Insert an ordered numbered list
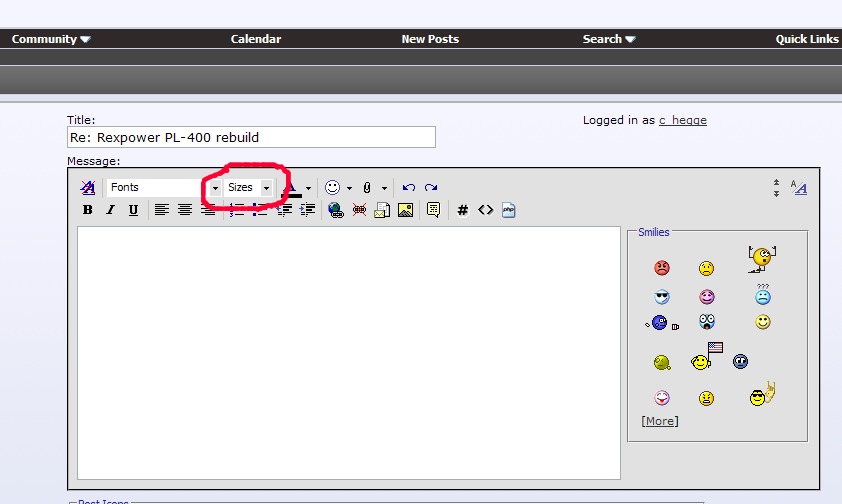This screenshot has width=842, height=504. point(236,210)
